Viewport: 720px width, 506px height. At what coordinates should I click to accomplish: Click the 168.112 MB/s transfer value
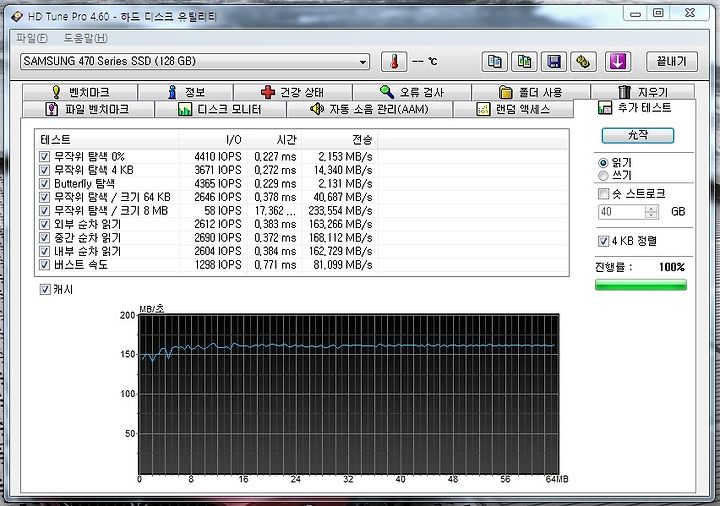pyautogui.click(x=340, y=237)
